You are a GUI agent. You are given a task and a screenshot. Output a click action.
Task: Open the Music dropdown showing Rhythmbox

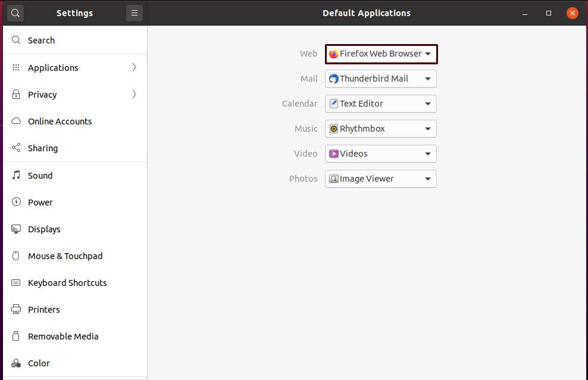tap(381, 129)
